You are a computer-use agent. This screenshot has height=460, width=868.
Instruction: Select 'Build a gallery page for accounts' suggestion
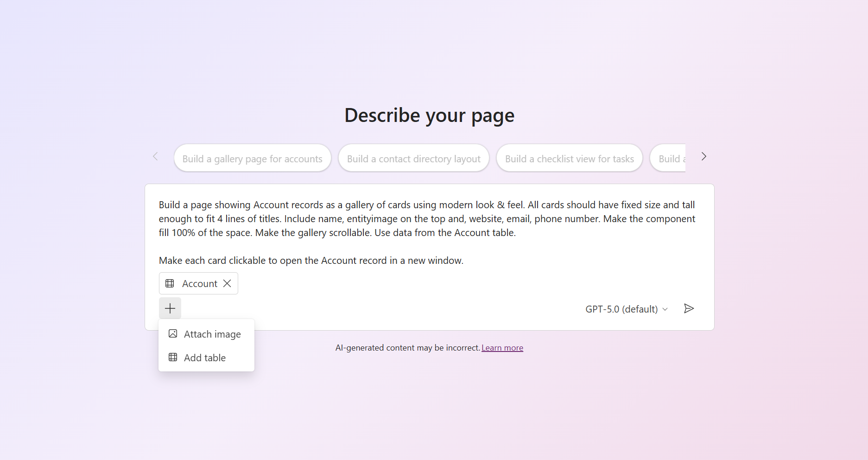(253, 159)
